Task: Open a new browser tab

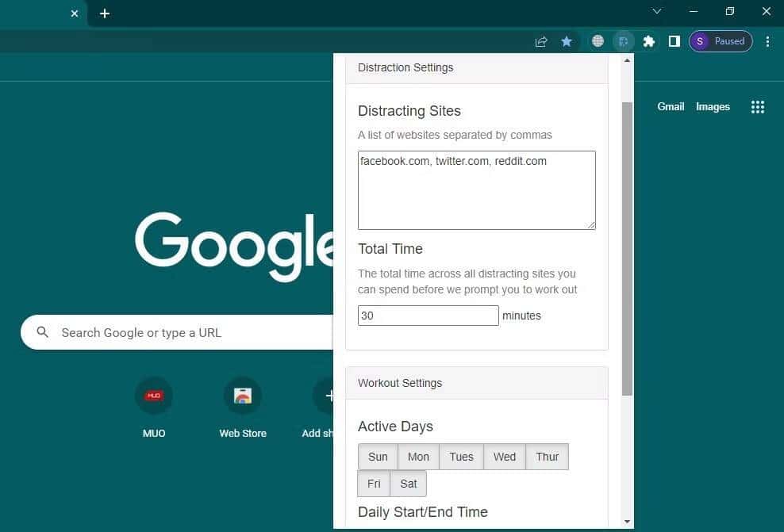Action: click(x=104, y=13)
